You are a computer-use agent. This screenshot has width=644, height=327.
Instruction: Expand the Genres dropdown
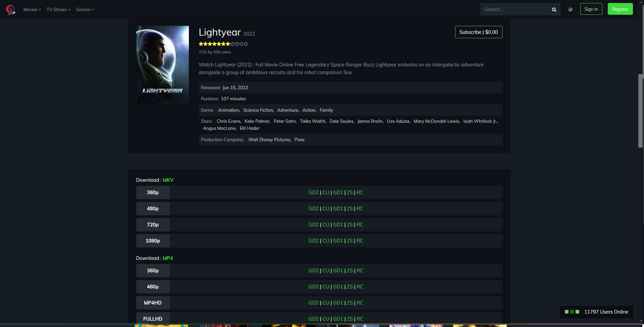(x=85, y=9)
